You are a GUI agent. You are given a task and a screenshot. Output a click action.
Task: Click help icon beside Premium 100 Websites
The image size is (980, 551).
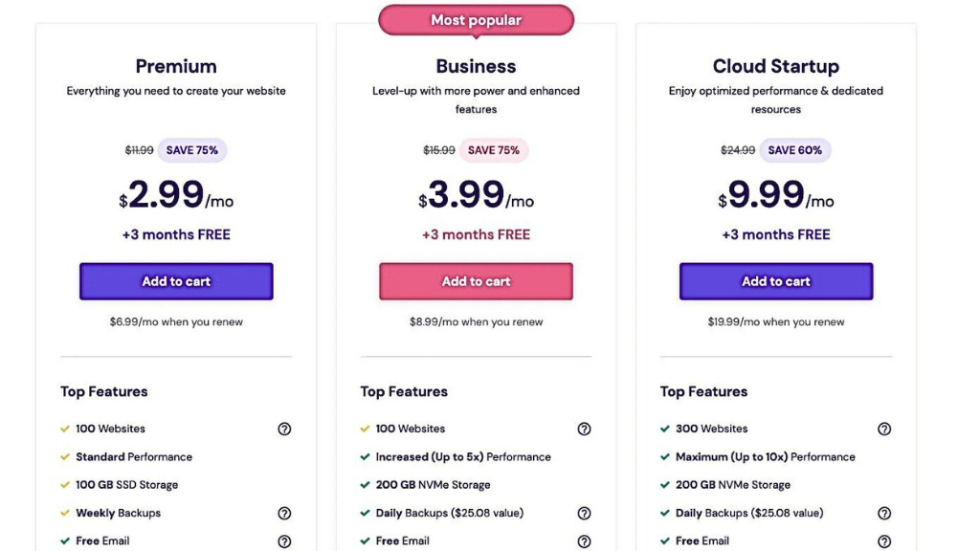click(284, 430)
